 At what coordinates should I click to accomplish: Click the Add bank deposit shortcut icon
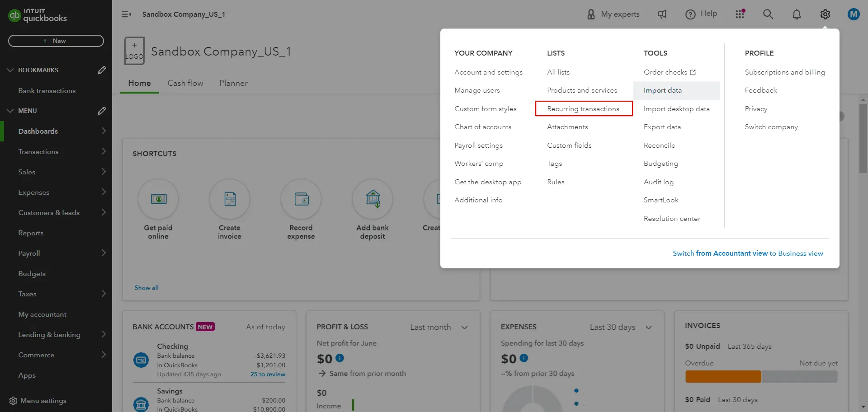373,199
